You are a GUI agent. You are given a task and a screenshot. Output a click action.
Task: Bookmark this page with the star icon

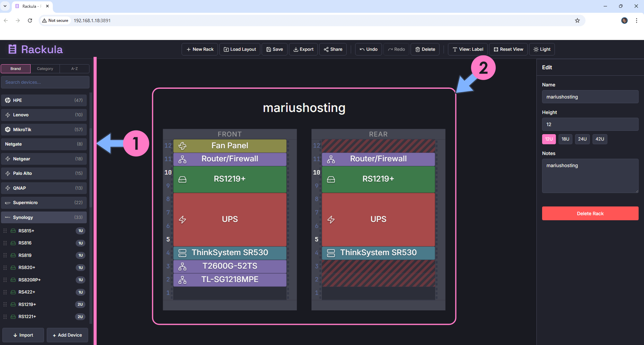coord(577,21)
